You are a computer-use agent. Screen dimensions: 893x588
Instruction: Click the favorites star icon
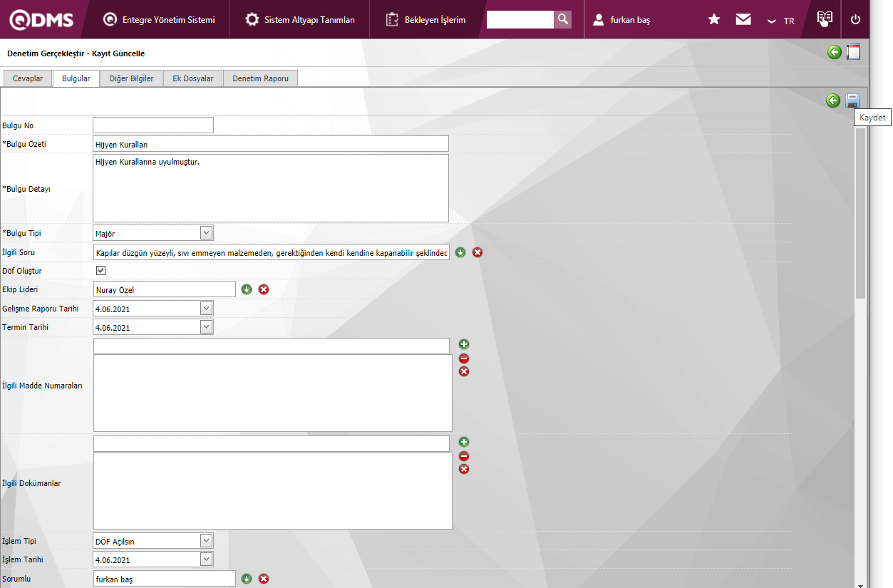(x=714, y=20)
